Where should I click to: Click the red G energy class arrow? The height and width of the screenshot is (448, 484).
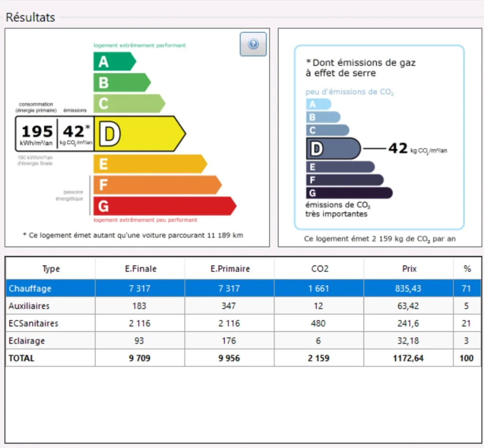pos(163,207)
